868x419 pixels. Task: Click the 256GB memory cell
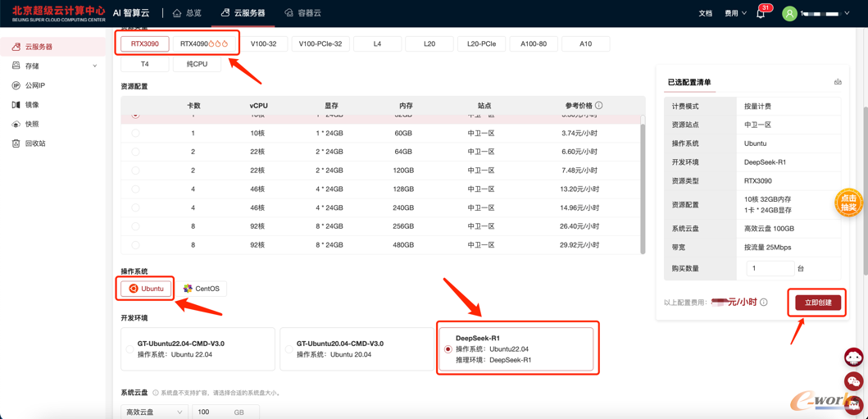click(x=403, y=226)
